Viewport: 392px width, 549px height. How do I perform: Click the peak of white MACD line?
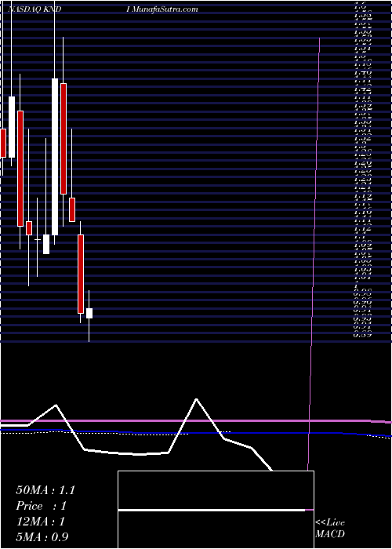tap(196, 398)
